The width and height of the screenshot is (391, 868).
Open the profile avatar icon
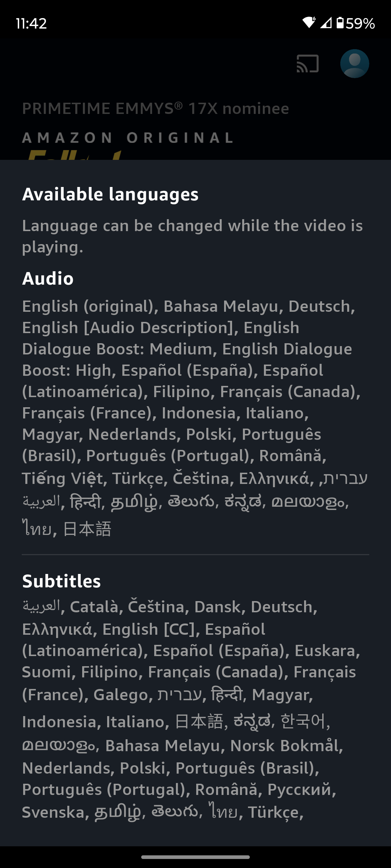[x=354, y=64]
